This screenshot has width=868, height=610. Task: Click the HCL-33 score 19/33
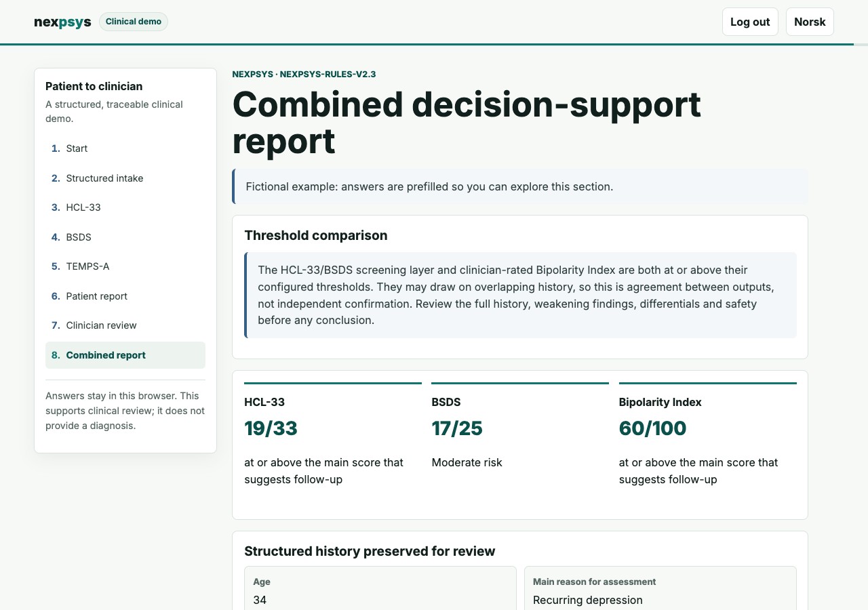point(271,428)
